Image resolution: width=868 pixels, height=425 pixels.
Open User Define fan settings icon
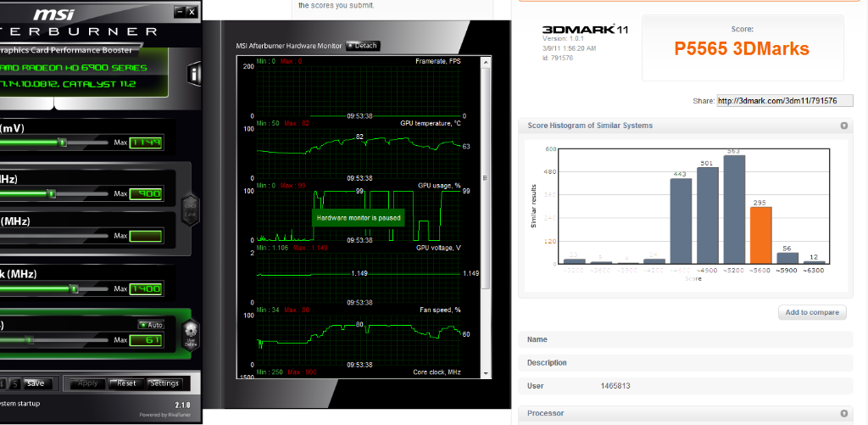pyautogui.click(x=190, y=332)
